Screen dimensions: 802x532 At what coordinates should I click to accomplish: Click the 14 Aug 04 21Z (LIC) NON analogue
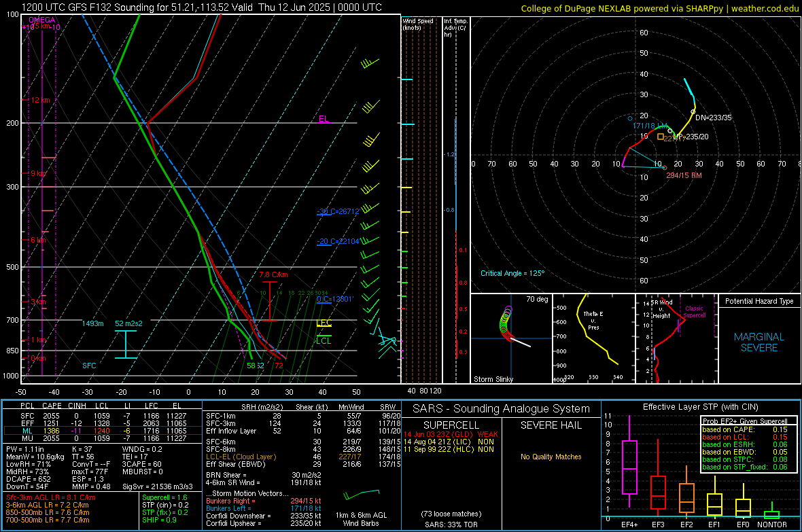click(x=449, y=442)
